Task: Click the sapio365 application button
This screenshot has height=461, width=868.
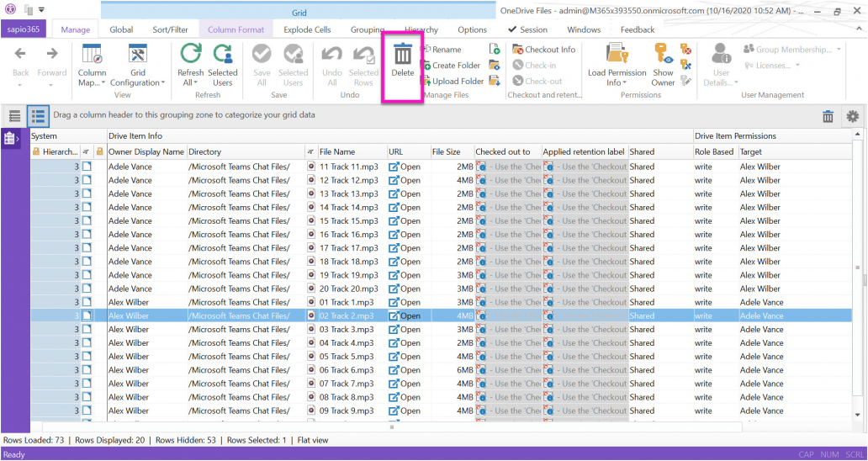Action: coord(24,30)
